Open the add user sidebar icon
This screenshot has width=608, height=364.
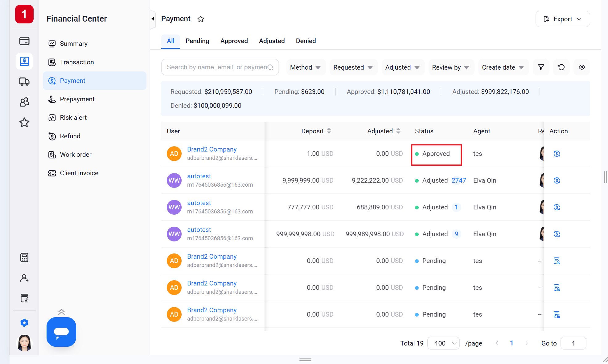coord(24,278)
